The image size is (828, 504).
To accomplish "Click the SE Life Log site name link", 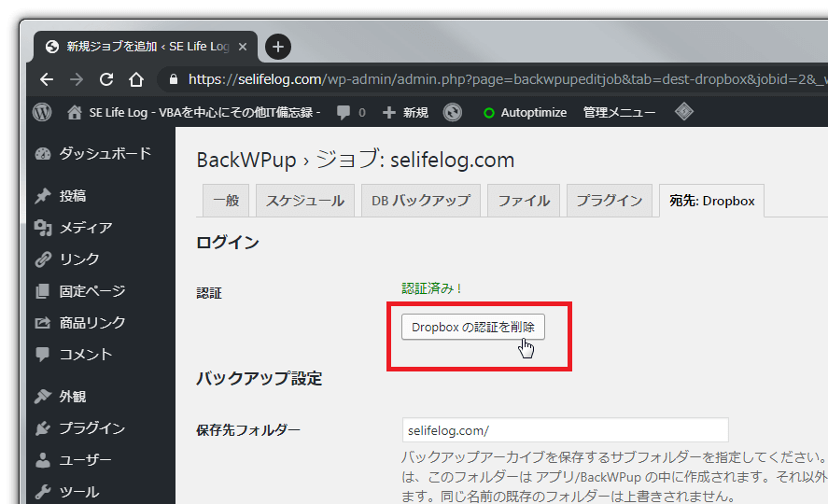I will point(204,112).
